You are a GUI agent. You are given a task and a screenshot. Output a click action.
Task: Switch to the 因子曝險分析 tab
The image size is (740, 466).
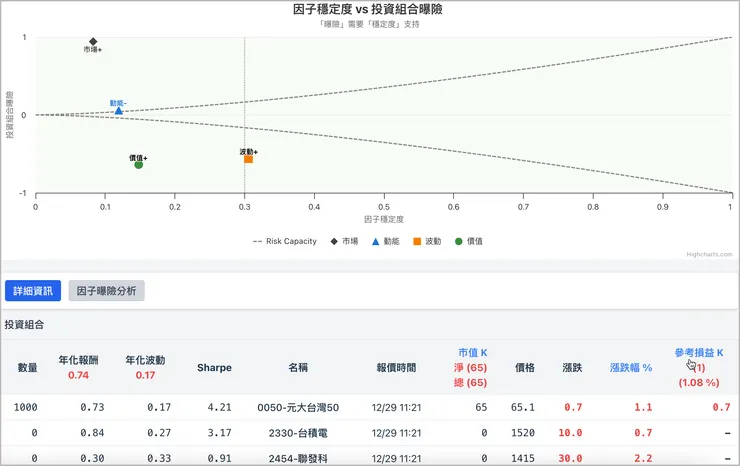107,291
